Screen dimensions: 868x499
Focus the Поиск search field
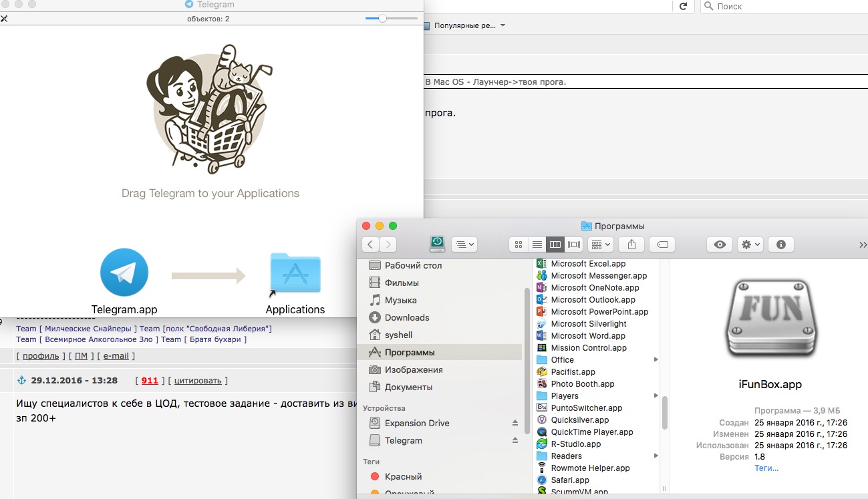click(x=784, y=6)
